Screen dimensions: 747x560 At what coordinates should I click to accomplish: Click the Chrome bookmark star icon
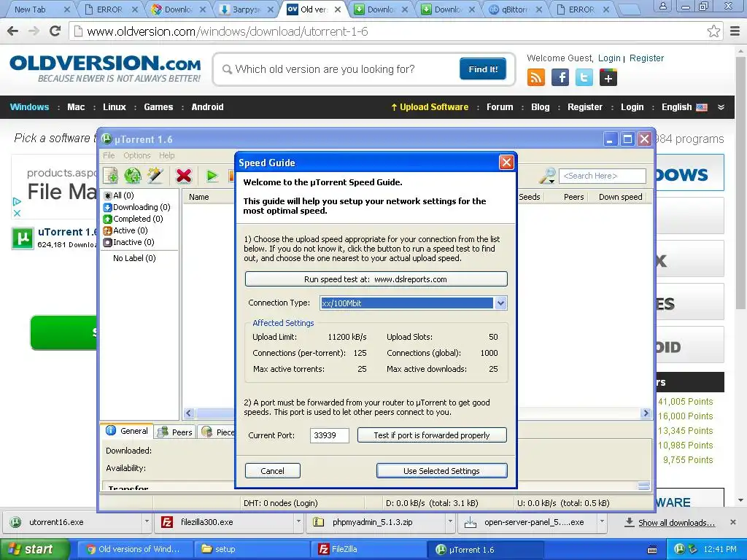[x=713, y=31]
